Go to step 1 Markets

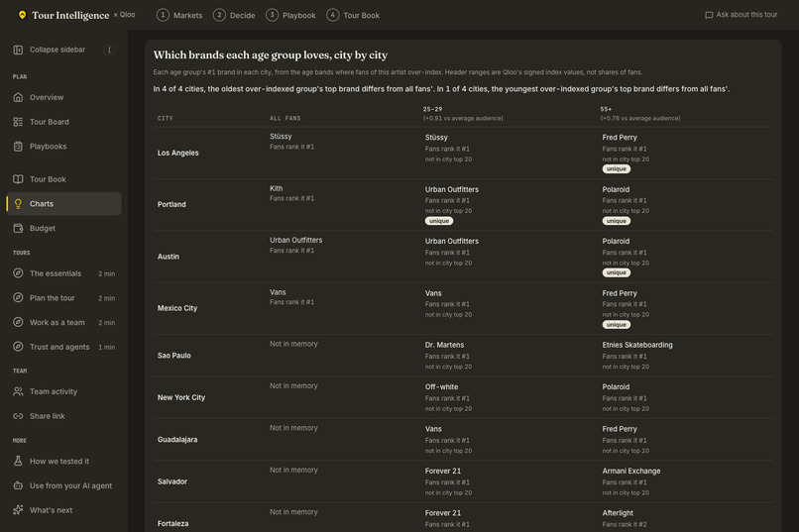(179, 15)
